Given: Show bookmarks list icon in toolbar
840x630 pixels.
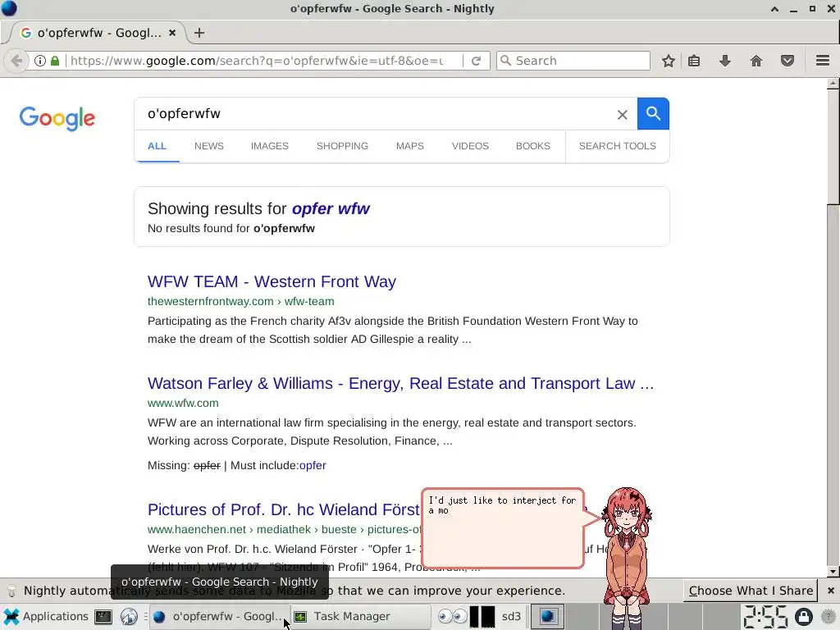Looking at the screenshot, I should [694, 61].
